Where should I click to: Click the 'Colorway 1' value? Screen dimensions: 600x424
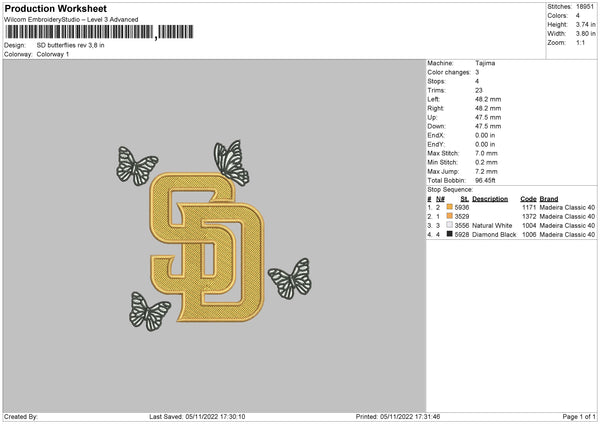point(53,54)
